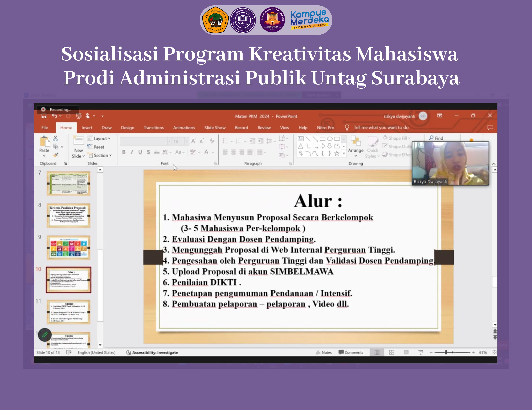This screenshot has height=410, width=532.
Task: Click the Comments button in status bar
Action: pos(351,352)
